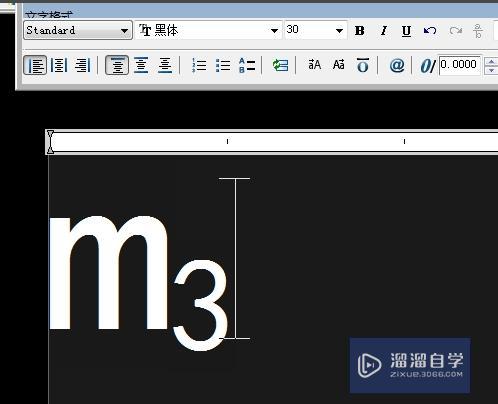498x404 pixels.
Task: Toggle the overline O icon
Action: 363,65
